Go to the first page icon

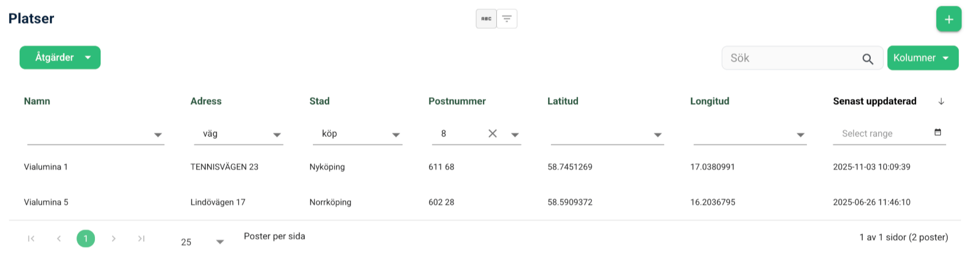[31, 238]
